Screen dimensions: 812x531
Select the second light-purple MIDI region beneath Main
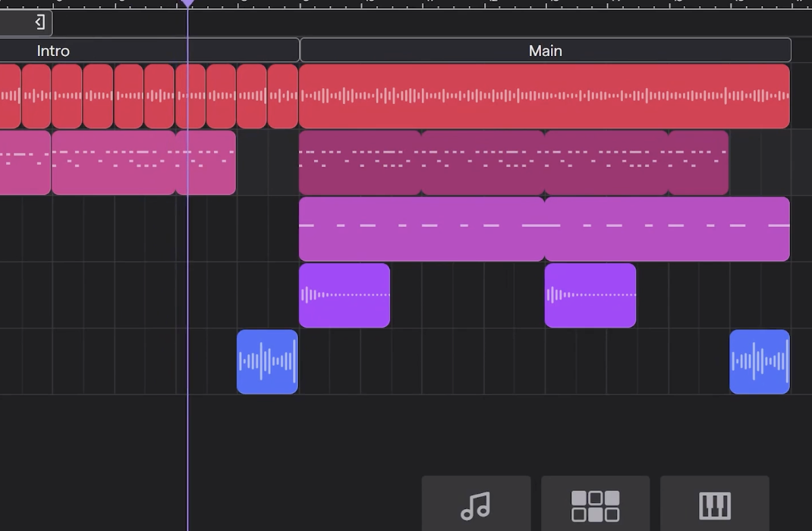[x=668, y=229]
